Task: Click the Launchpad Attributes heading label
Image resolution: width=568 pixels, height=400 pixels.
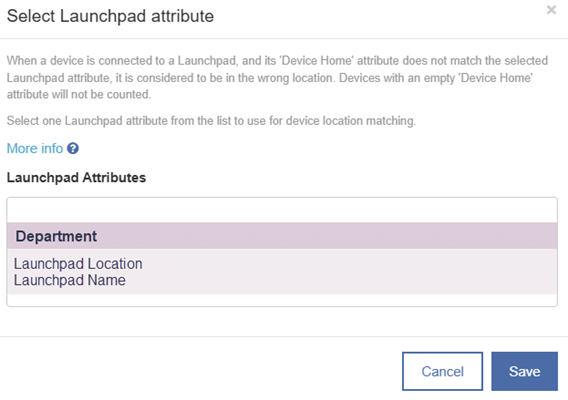Action: pos(76,178)
